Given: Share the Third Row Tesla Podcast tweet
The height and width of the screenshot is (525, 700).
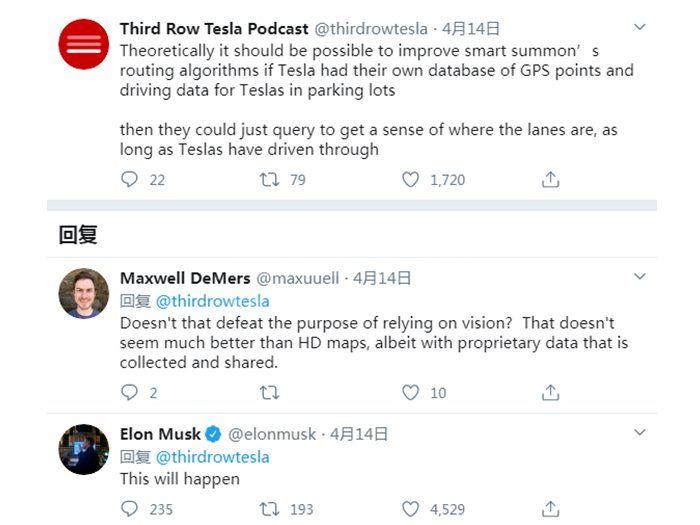Looking at the screenshot, I should pos(550,180).
